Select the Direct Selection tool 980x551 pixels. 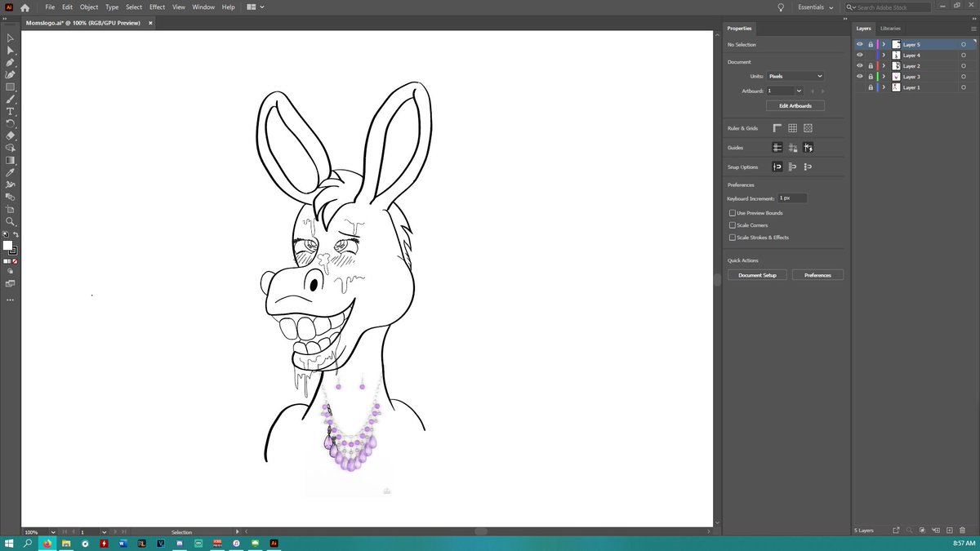[11, 50]
